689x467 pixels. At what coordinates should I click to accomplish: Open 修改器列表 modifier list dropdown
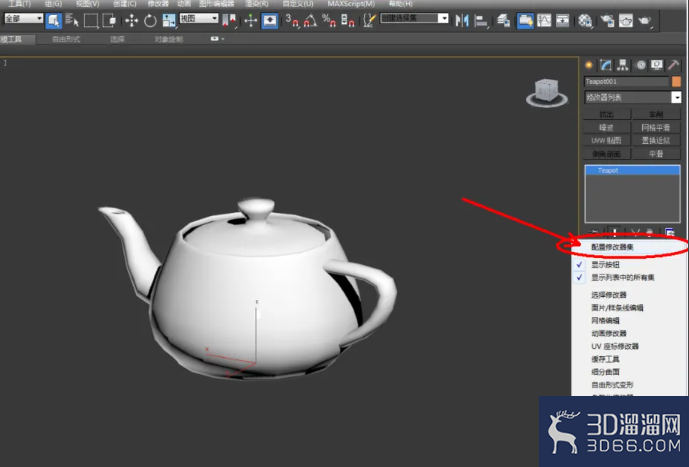tap(633, 97)
